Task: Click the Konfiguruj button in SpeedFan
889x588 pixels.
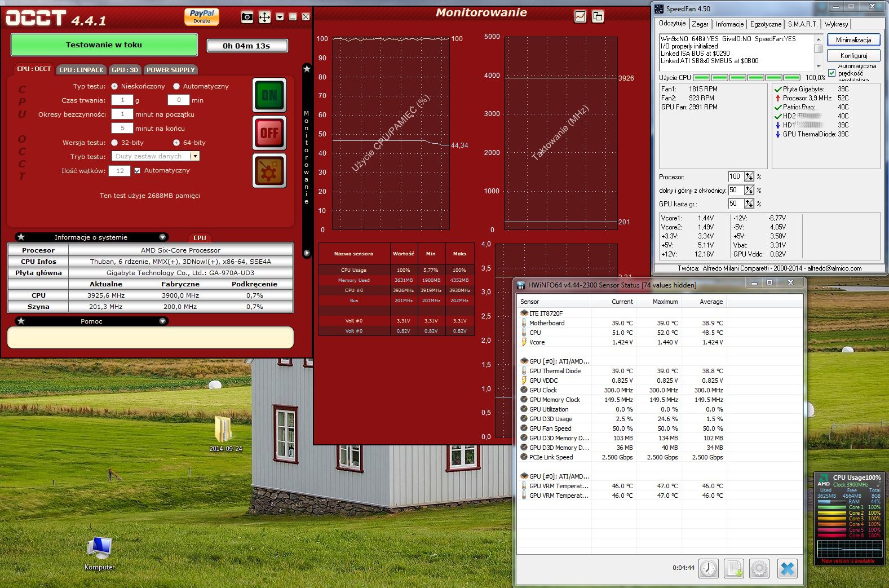Action: point(853,56)
